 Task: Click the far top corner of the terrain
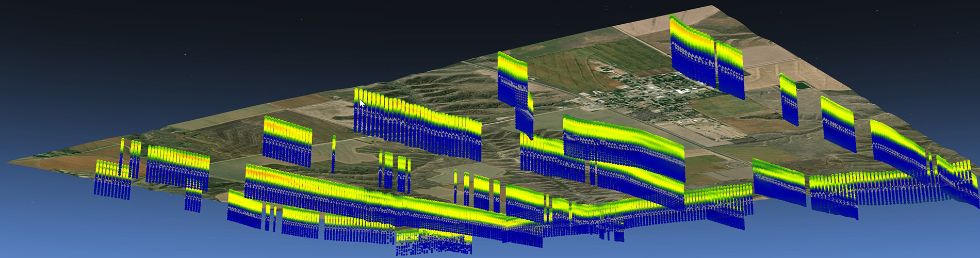click(712, 7)
